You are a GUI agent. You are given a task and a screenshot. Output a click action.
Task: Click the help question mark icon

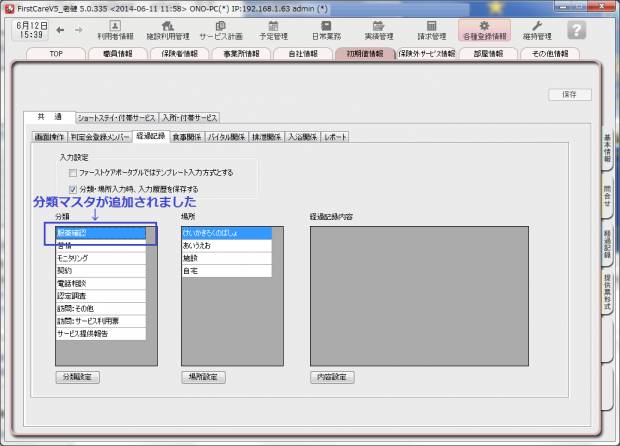pos(576,30)
